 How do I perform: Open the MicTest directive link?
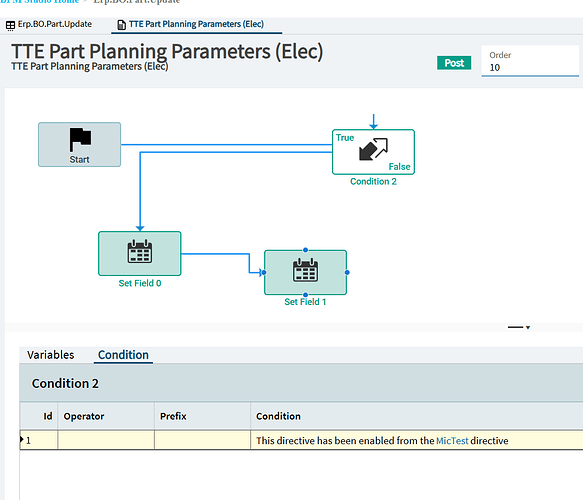pyautogui.click(x=452, y=441)
